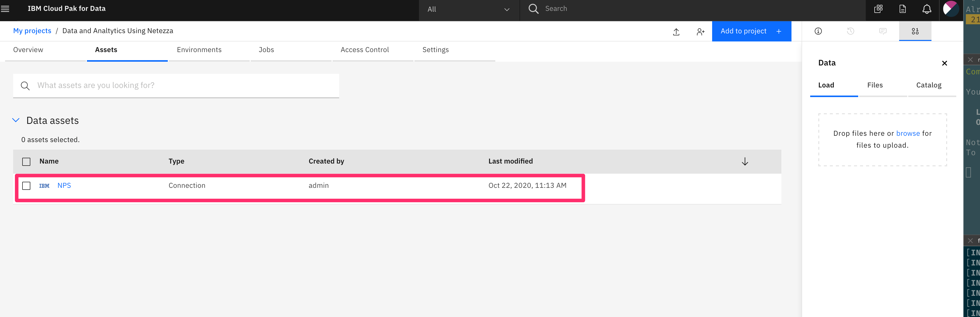Switch to the Environments tab
Screen dimensions: 980x317
[199, 50]
